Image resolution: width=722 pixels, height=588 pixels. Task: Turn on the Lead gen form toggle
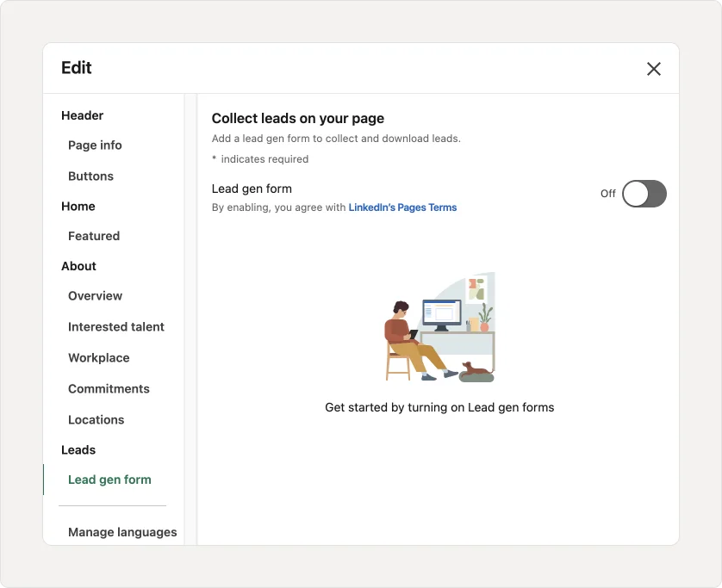(644, 194)
